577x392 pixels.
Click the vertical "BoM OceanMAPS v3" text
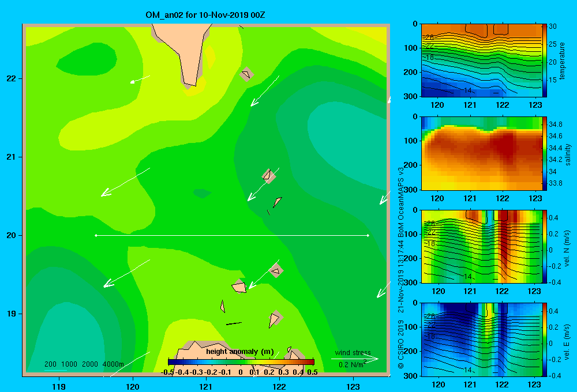(401, 202)
